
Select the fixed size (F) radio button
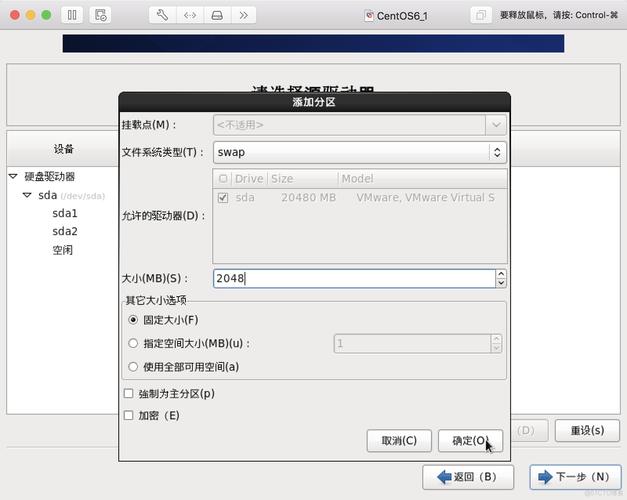(x=133, y=320)
